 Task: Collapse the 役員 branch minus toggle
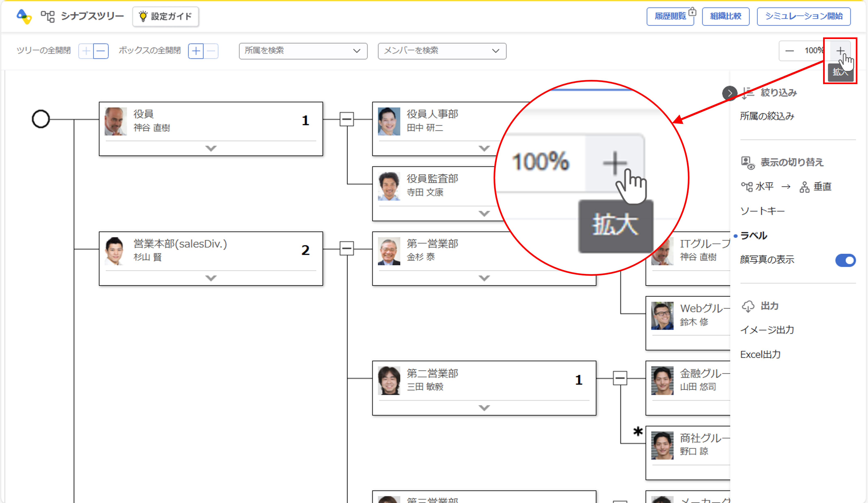tap(347, 119)
